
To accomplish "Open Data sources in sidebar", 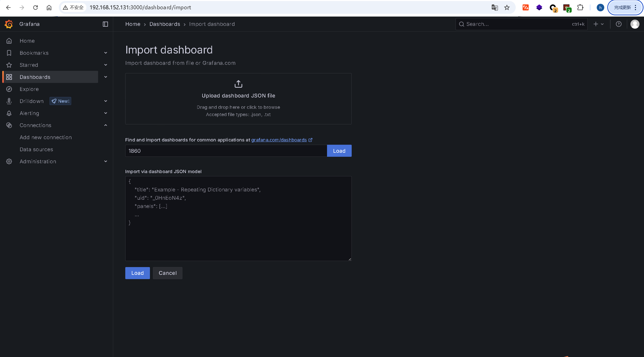I will [36, 149].
